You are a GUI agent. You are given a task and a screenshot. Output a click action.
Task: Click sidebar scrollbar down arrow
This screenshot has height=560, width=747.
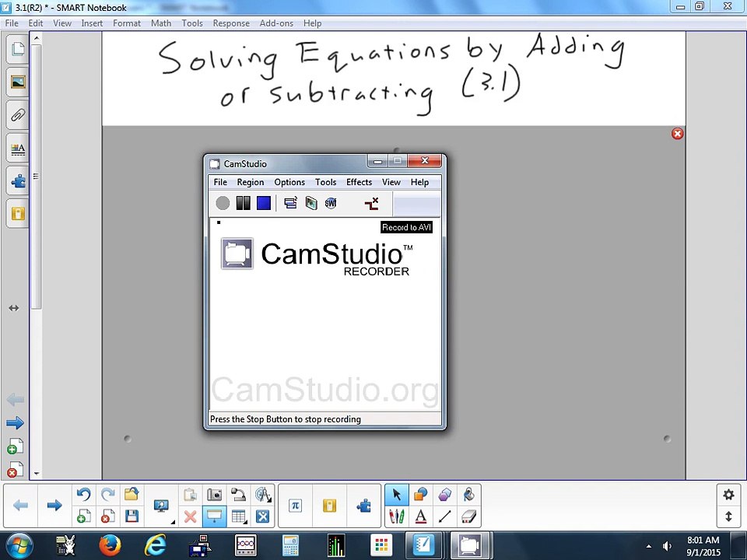tap(37, 474)
